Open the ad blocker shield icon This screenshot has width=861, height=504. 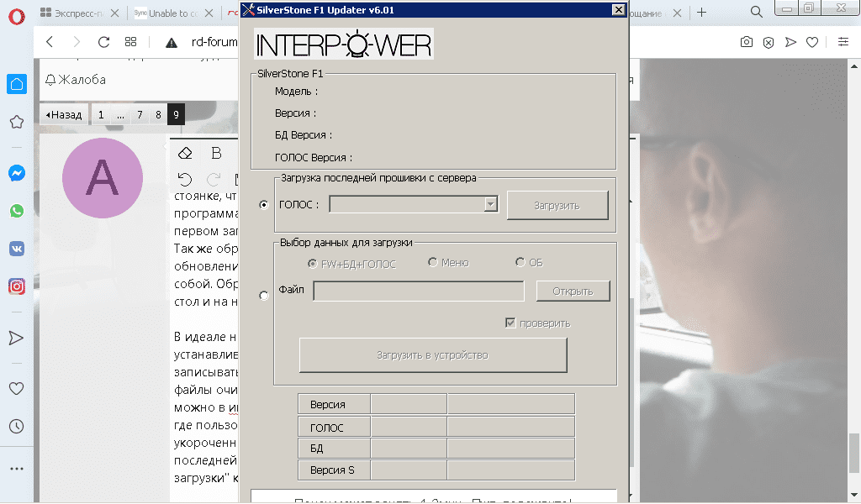(769, 42)
